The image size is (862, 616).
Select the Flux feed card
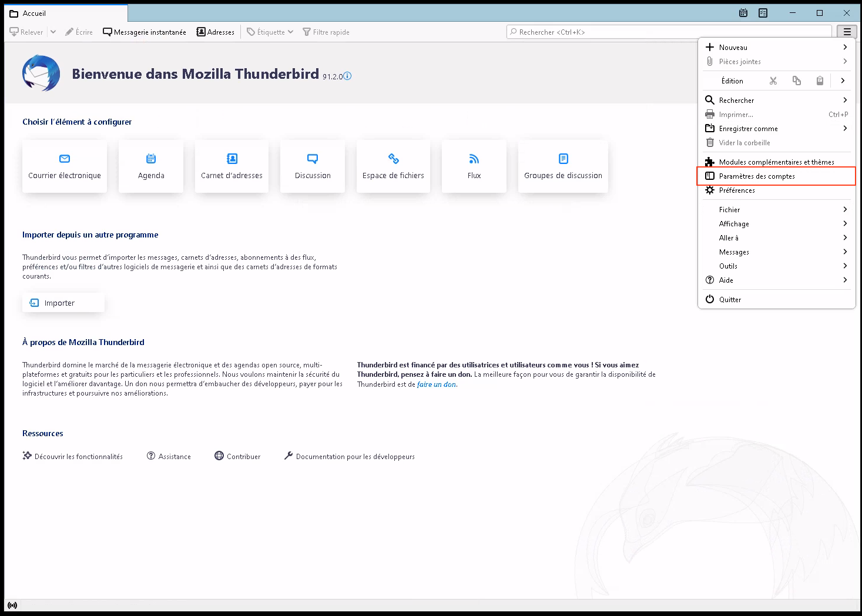pos(474,166)
